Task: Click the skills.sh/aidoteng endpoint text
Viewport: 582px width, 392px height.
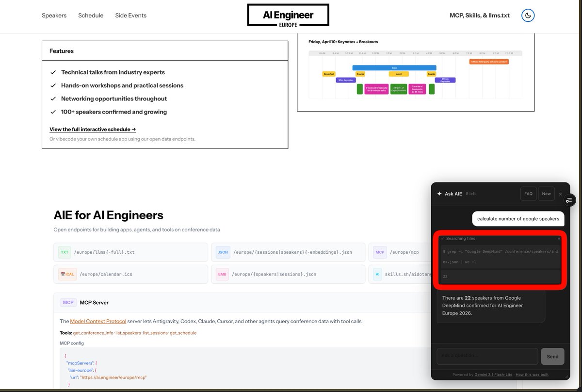Action: [407, 274]
